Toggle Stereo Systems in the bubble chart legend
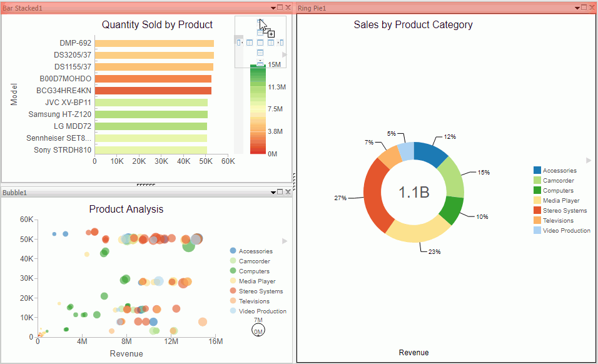Image resolution: width=598 pixels, height=364 pixels. click(233, 291)
